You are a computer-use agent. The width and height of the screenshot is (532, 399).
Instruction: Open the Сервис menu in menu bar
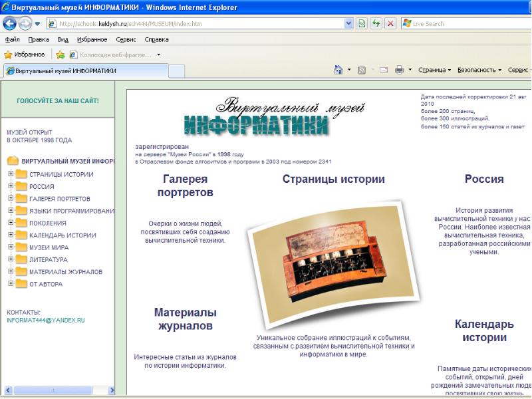tap(126, 39)
